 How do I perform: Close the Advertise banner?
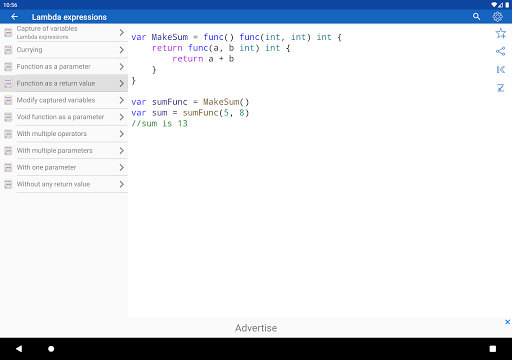click(507, 322)
